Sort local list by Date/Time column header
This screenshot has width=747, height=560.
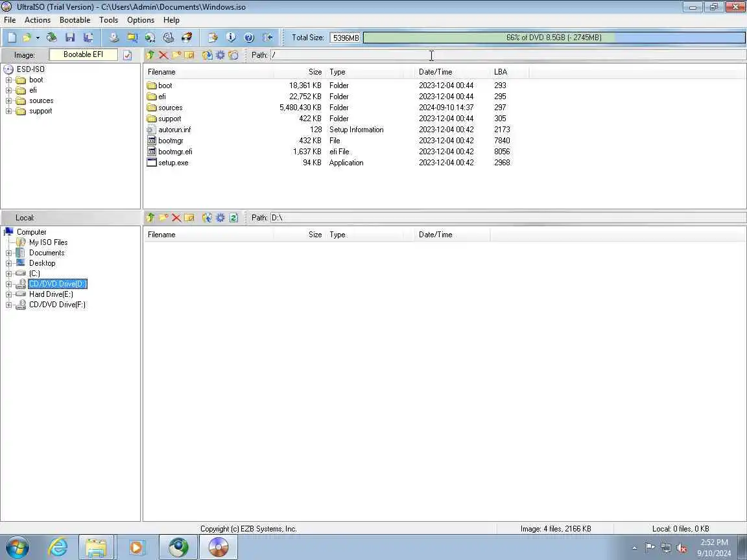(452, 235)
